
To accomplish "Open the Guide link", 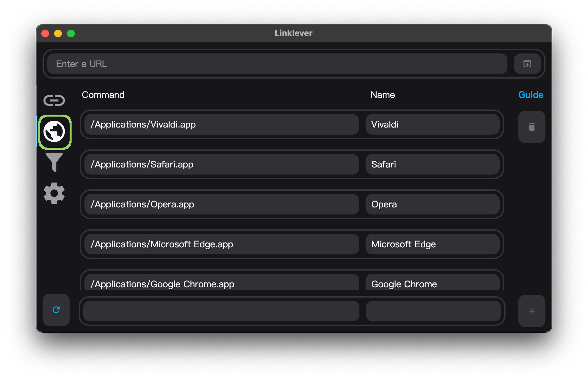I will 531,95.
